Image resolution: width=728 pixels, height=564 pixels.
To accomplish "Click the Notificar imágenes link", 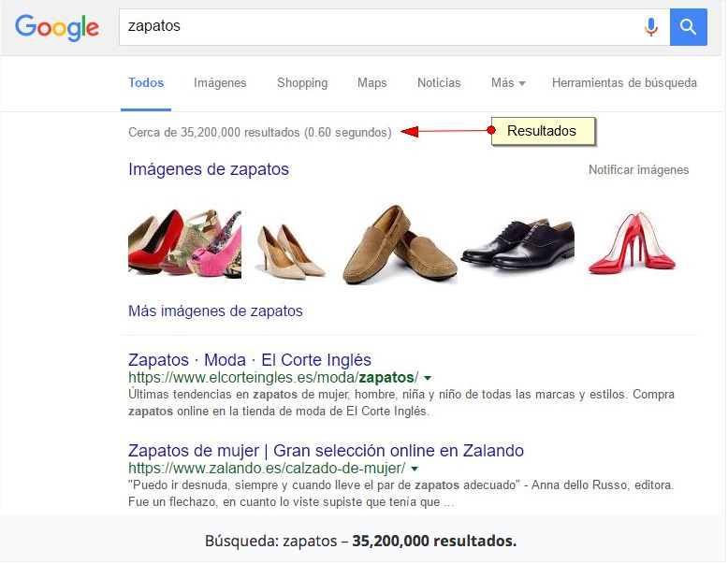I will point(638,170).
